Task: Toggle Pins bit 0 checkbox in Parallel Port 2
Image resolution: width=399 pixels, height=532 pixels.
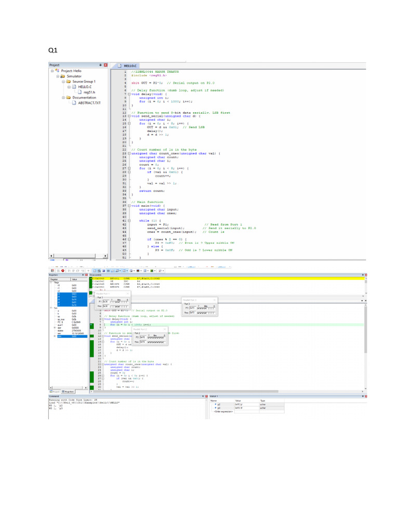Action: tap(164, 342)
